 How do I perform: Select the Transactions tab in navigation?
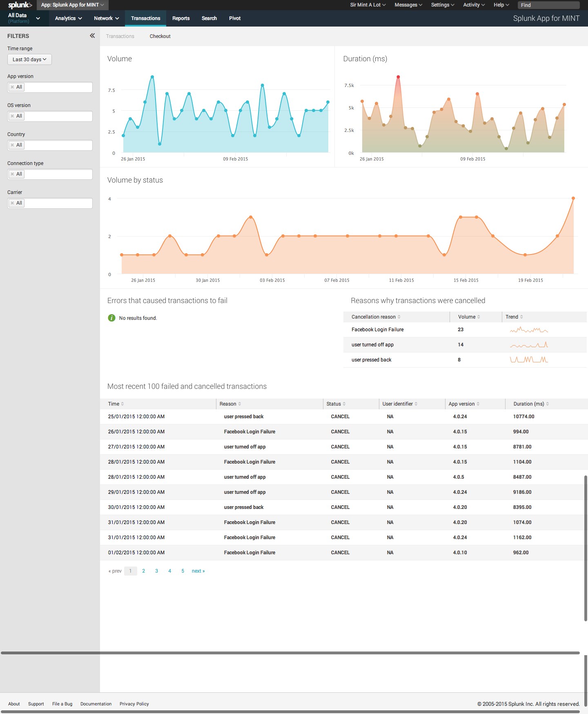145,18
